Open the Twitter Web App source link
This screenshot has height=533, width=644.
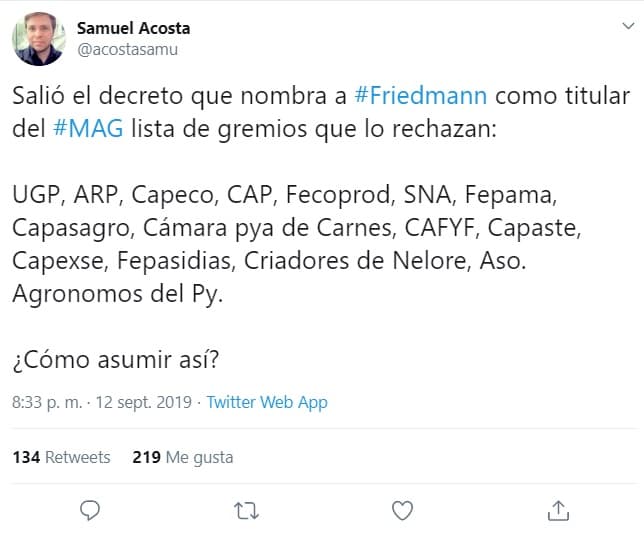(267, 402)
